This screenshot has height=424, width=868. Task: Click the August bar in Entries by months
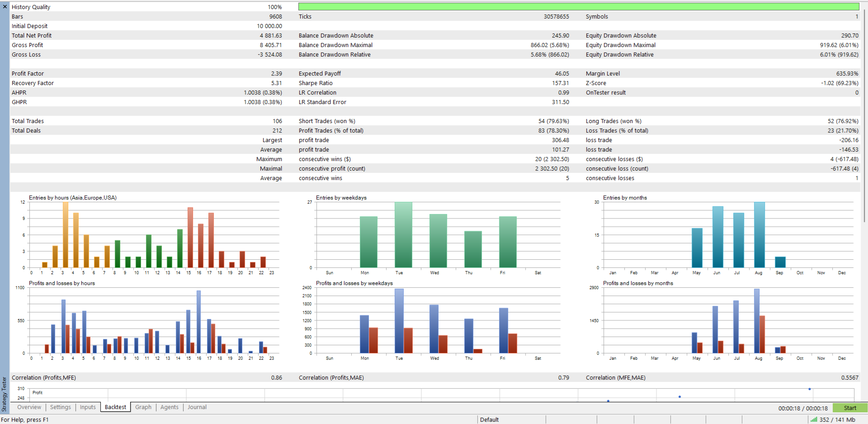pos(759,235)
